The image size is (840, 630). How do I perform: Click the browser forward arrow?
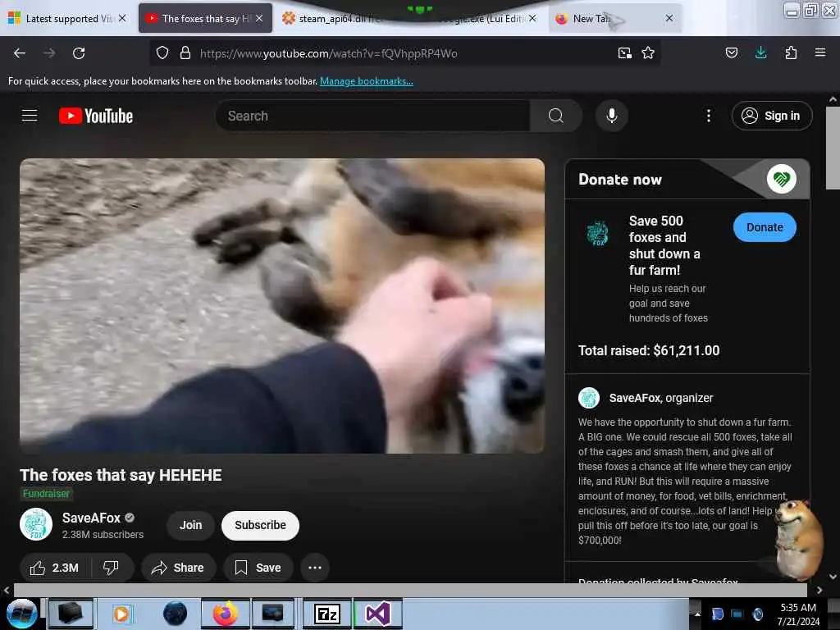pos(48,53)
